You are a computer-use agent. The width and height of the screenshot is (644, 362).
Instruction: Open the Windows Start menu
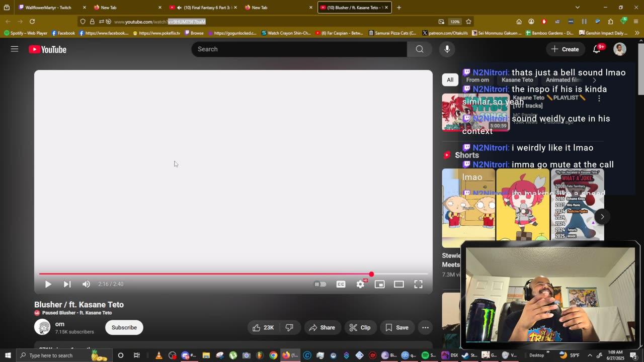click(x=8, y=355)
